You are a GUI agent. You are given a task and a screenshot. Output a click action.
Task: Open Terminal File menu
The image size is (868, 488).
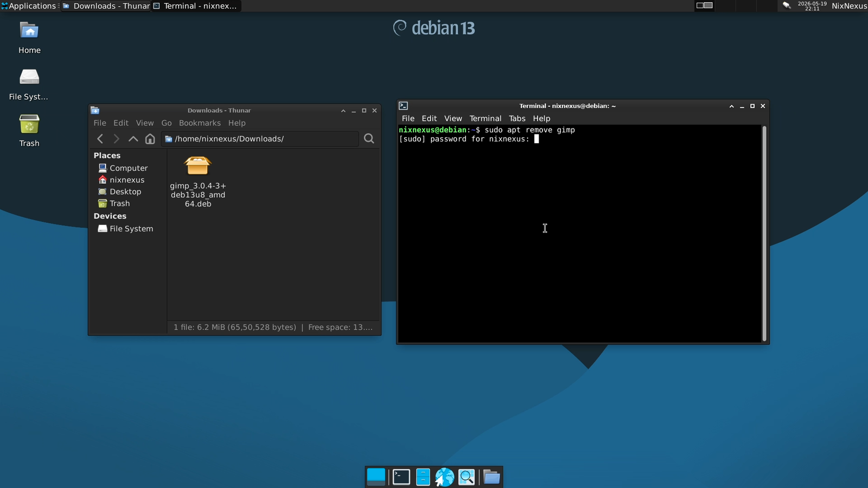point(408,118)
